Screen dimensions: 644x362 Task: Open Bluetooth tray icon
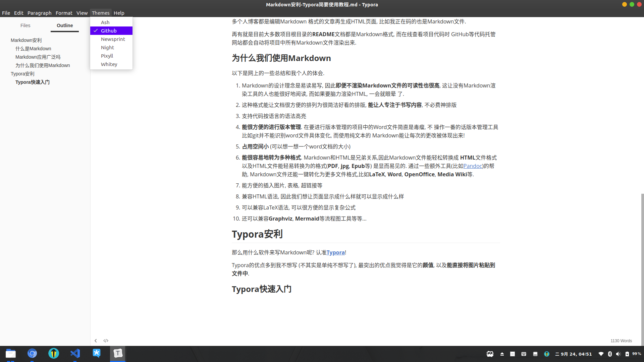coord(610,354)
